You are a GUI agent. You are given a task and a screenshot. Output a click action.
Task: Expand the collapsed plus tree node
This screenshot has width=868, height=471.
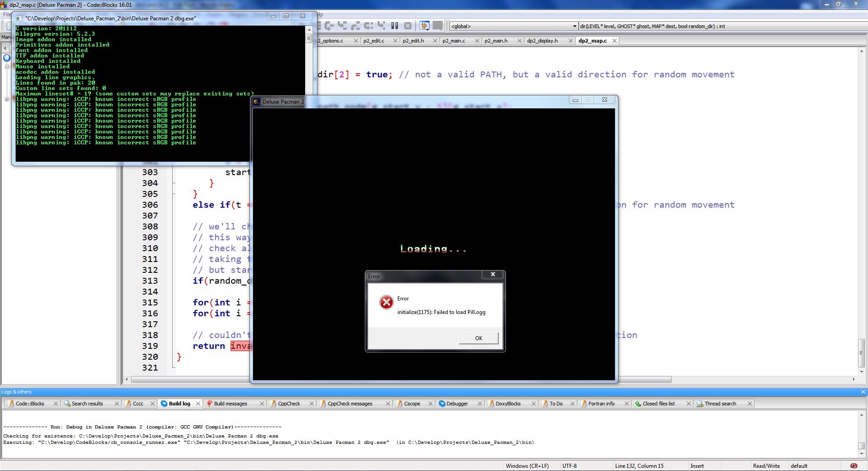point(7,99)
